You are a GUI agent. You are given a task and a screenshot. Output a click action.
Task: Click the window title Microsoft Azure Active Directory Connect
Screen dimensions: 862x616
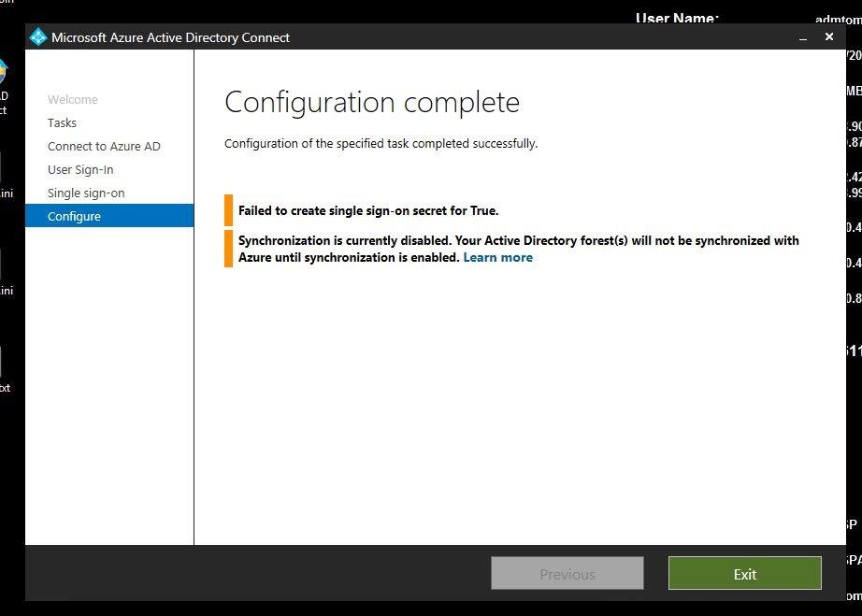[x=170, y=37]
